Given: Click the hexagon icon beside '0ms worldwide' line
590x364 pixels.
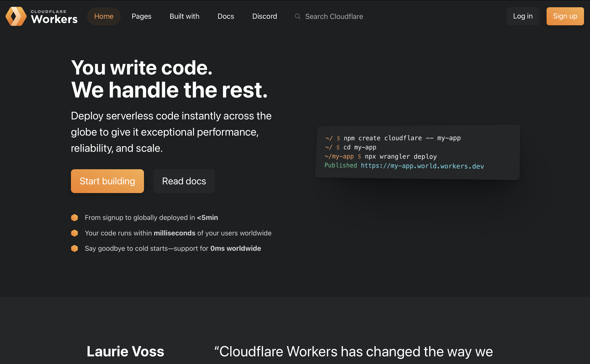Looking at the screenshot, I should tap(74, 248).
